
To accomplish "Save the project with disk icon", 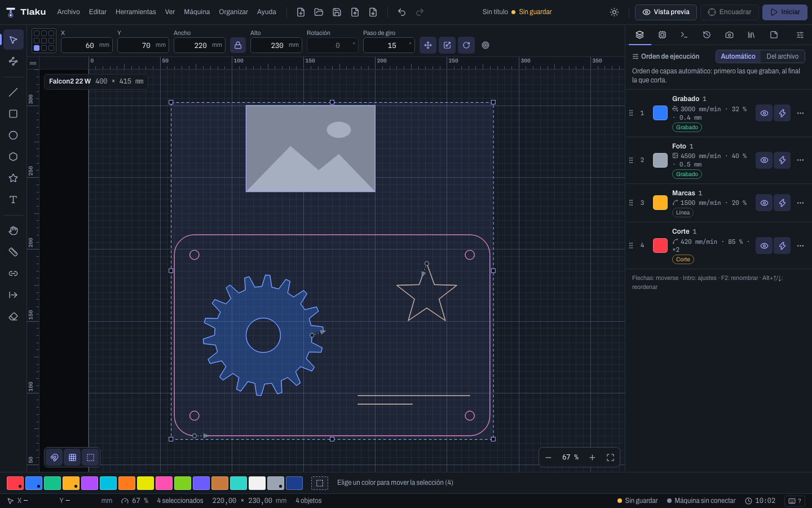I will click(337, 12).
